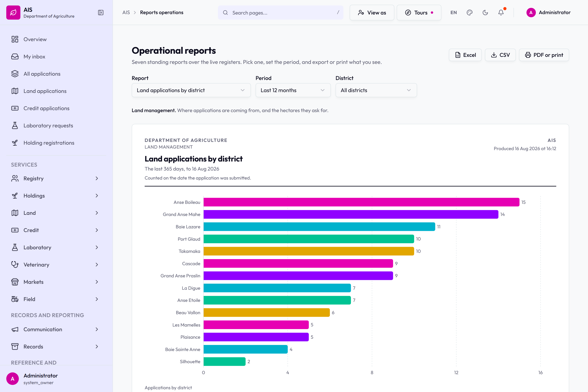Click the Silhouette green bar
This screenshot has width=588, height=392.
click(x=224, y=361)
